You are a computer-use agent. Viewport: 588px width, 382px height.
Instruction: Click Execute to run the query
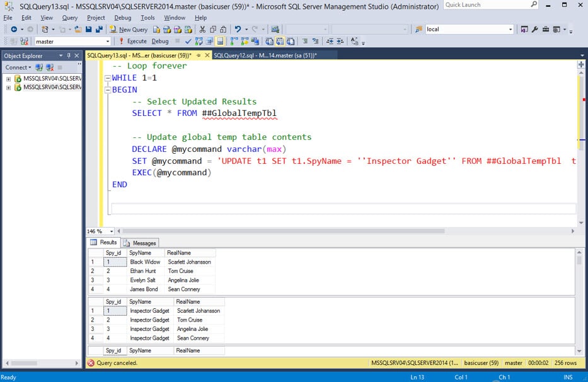[x=133, y=41]
